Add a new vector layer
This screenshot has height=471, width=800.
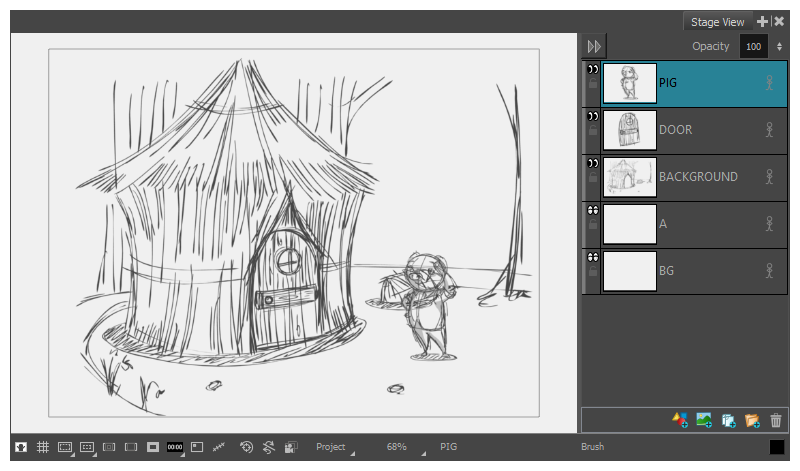680,421
